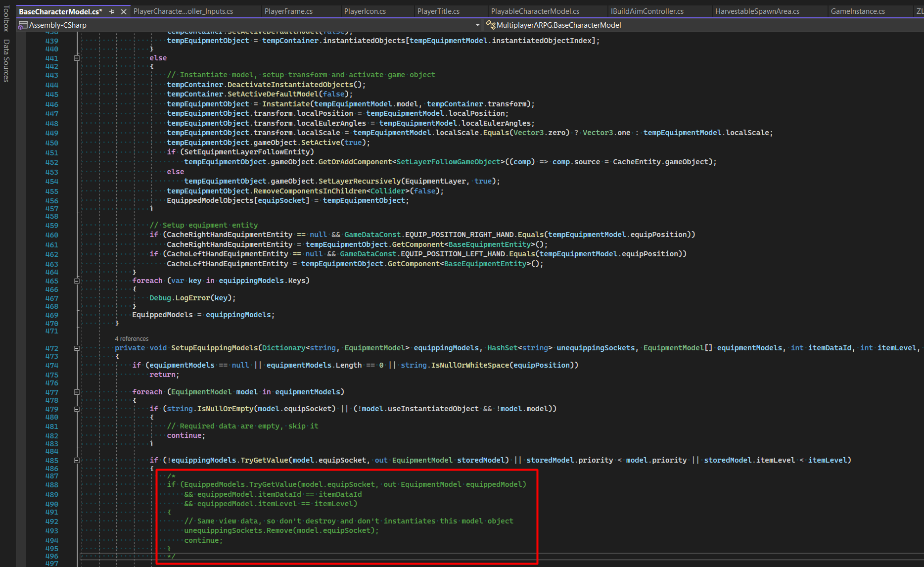The width and height of the screenshot is (924, 567).
Task: Collapse the if block at line 479
Action: (77, 409)
